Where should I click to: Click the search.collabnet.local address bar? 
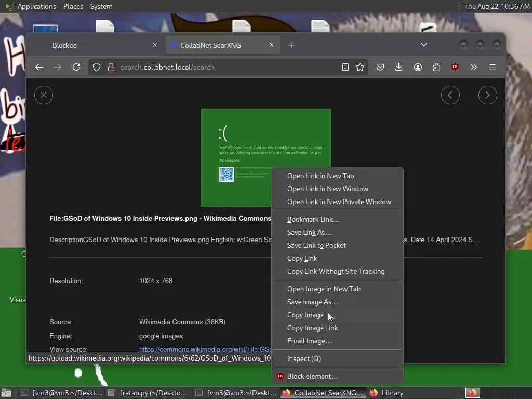[228, 67]
